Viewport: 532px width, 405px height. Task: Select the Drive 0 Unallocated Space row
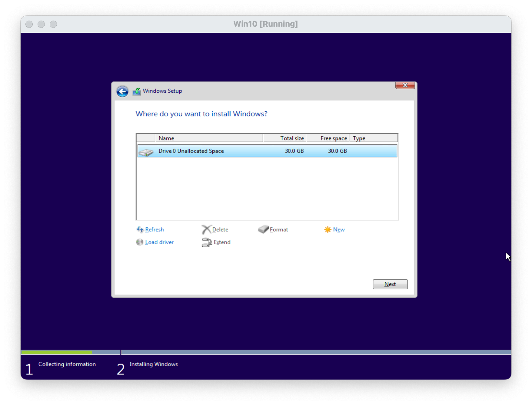click(242, 151)
